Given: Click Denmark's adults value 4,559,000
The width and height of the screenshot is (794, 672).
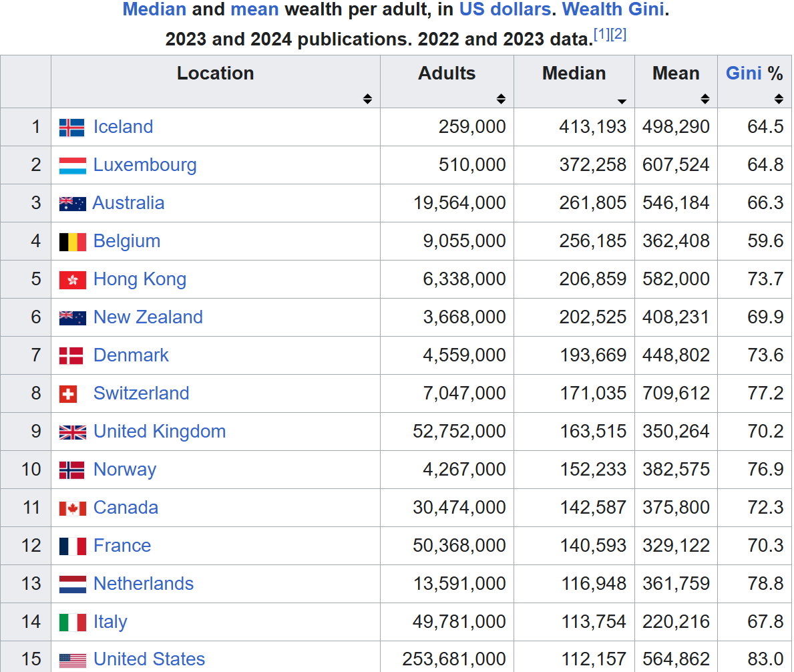Looking at the screenshot, I should pos(464,355).
